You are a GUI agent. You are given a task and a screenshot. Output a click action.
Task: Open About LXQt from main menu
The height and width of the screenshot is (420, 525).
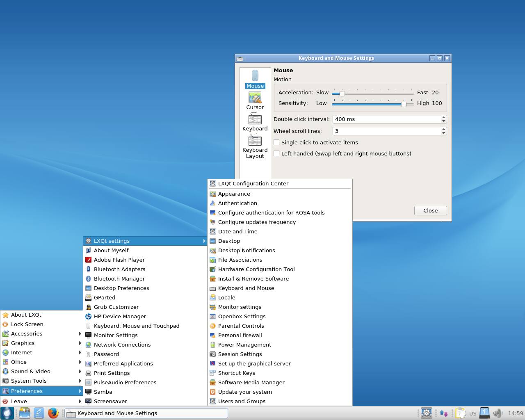[41, 315]
